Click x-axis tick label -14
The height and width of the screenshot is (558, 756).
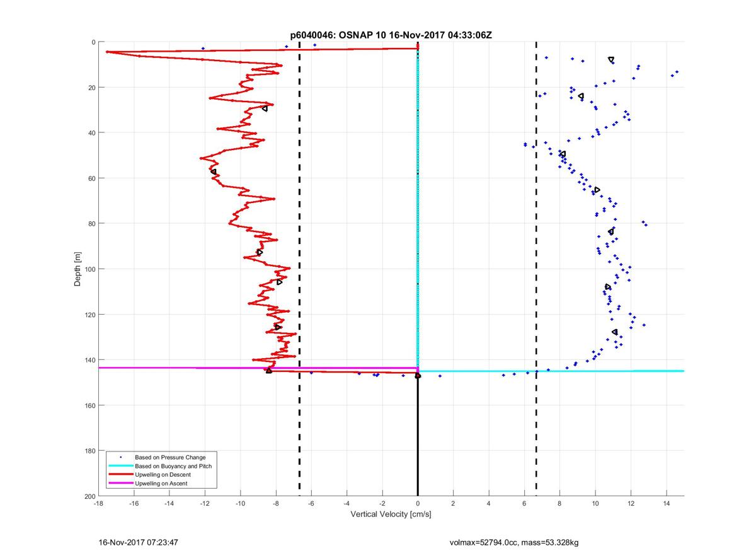pyautogui.click(x=169, y=504)
